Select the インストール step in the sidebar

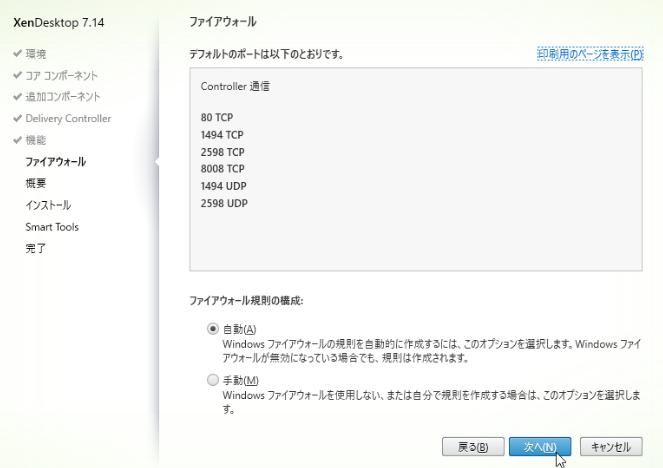48,205
